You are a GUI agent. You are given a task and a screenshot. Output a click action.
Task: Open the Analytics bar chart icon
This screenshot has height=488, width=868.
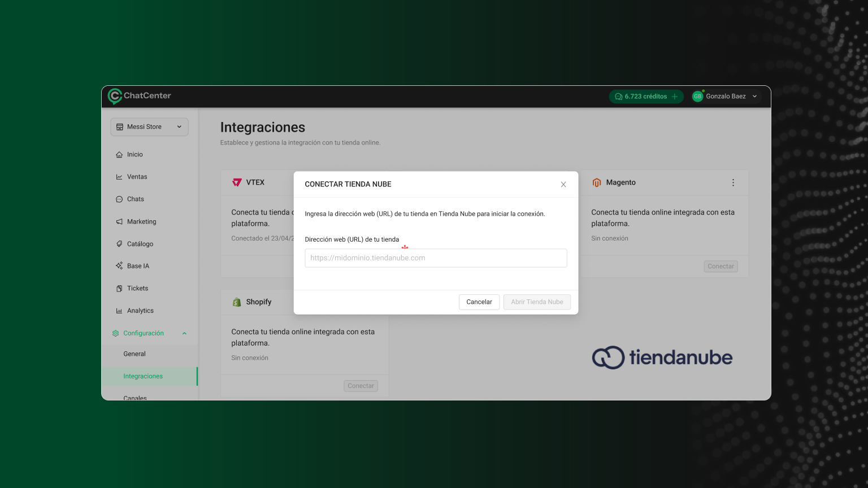pyautogui.click(x=119, y=311)
